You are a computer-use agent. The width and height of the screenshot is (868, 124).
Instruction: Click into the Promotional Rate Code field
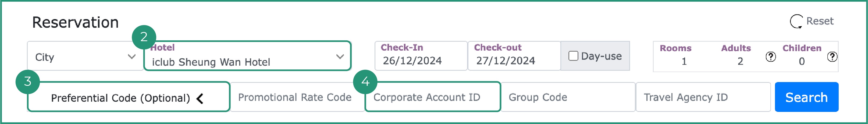click(295, 97)
